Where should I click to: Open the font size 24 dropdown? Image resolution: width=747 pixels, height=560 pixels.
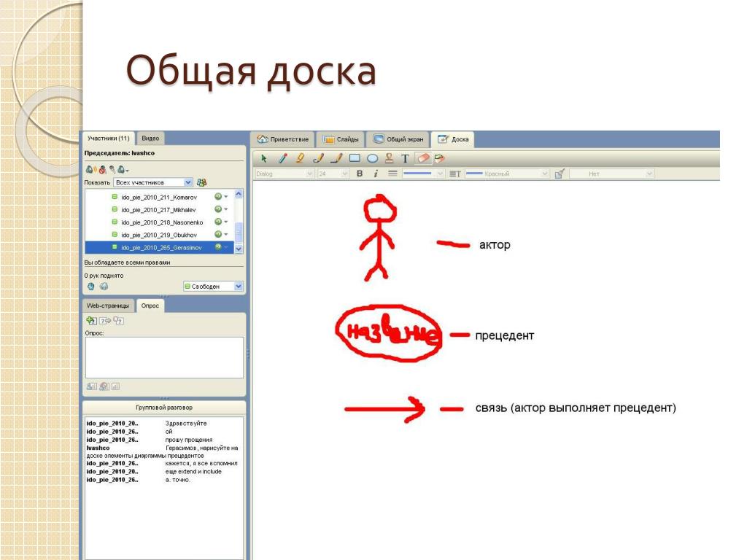pyautogui.click(x=333, y=174)
